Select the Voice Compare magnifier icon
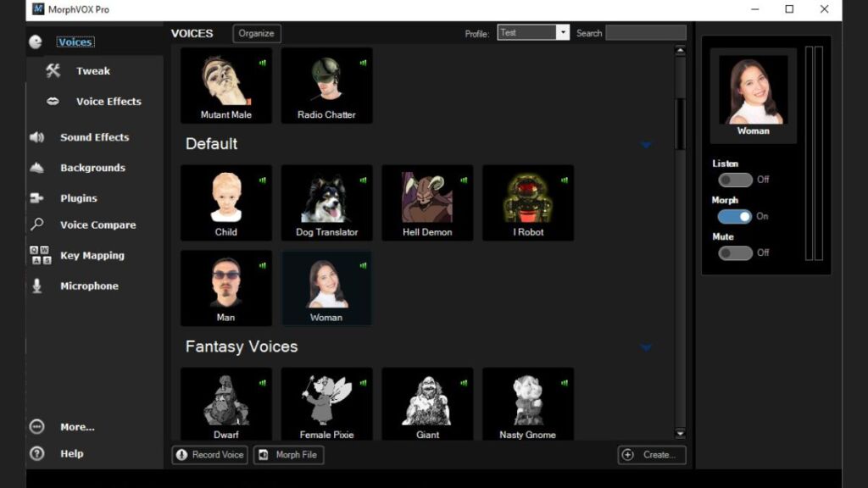Screen dimensions: 868x488 point(37,225)
